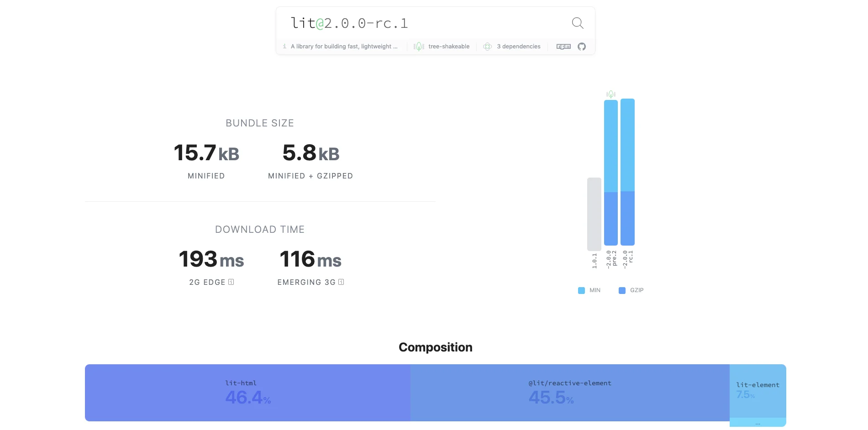Image resolution: width=868 pixels, height=430 pixels.
Task: Click the info icon next to 2G EDGE
Action: click(232, 282)
